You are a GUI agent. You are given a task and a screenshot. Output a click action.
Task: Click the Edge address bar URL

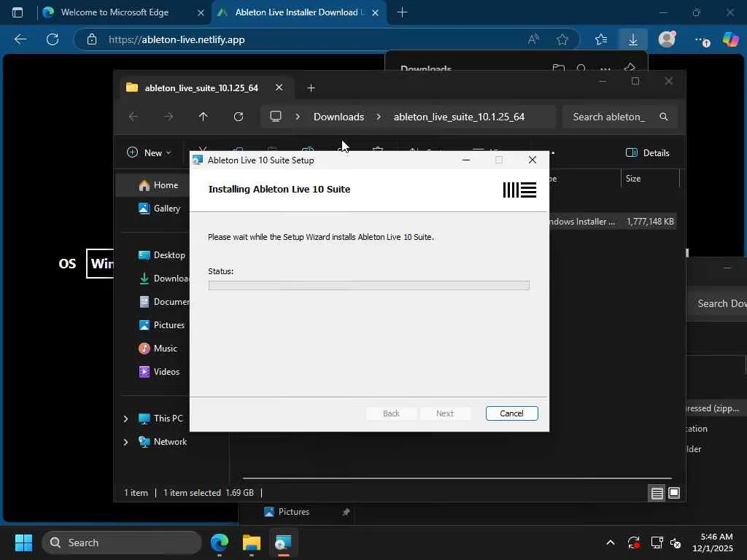click(177, 39)
